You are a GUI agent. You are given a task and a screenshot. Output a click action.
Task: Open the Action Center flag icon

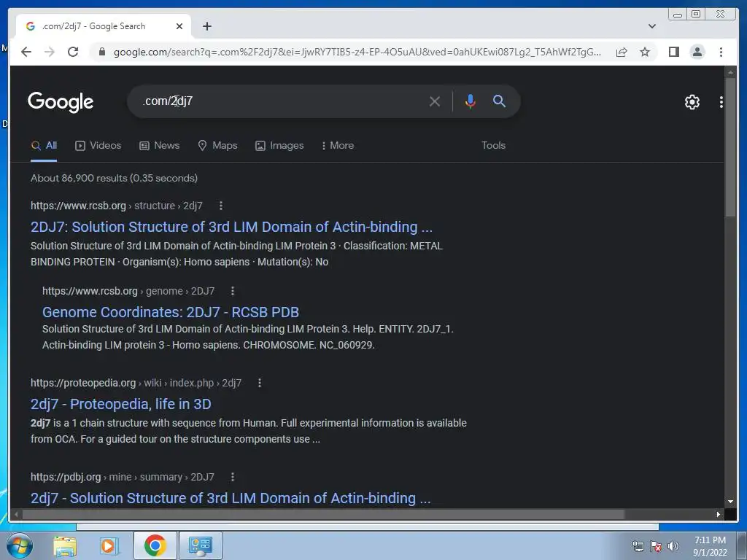656,546
